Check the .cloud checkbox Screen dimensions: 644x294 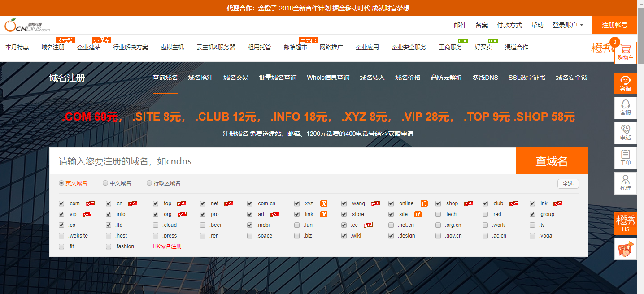[156, 225]
